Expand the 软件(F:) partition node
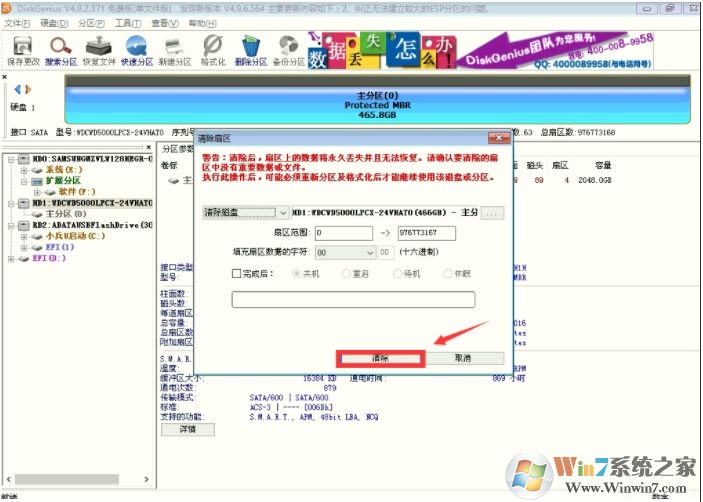This screenshot has height=502, width=703. tap(38, 192)
